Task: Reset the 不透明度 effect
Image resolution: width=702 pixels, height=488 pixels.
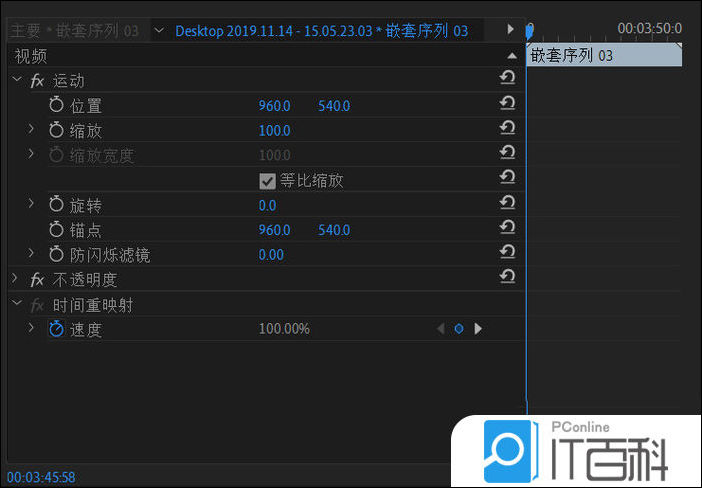Action: [x=508, y=277]
